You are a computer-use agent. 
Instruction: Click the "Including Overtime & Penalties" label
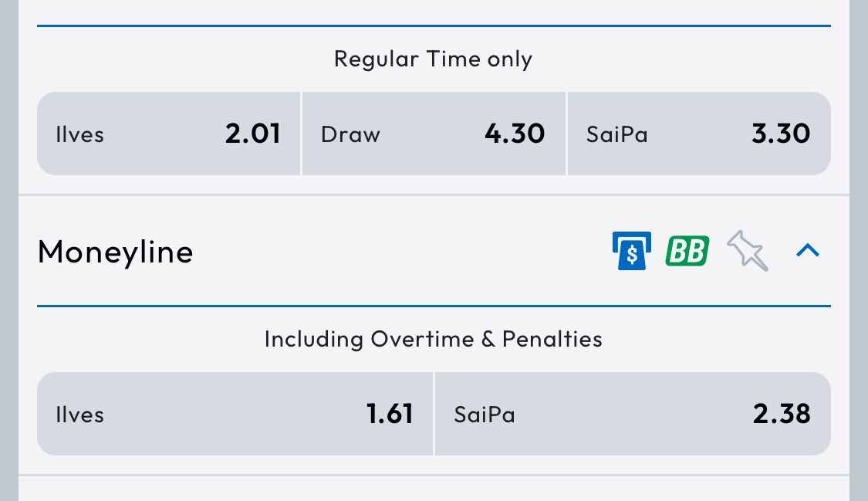click(433, 339)
